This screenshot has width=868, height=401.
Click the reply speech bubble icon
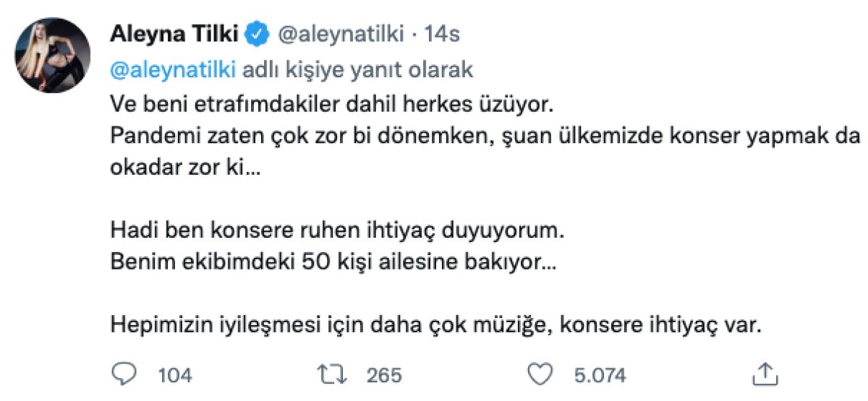coord(124,374)
